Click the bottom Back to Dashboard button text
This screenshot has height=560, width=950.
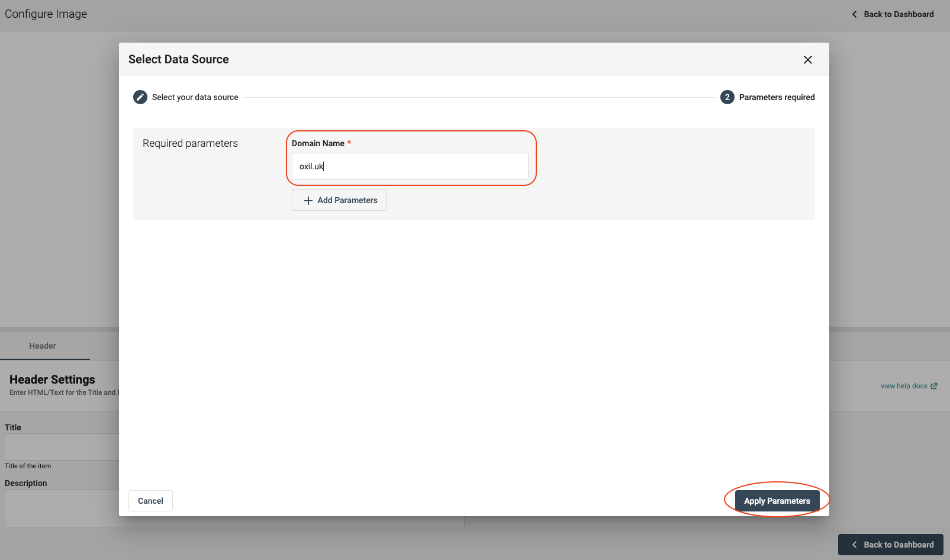(x=899, y=545)
